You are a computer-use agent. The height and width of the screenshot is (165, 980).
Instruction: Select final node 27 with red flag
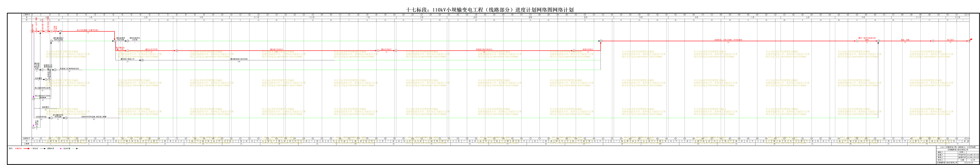click(969, 41)
